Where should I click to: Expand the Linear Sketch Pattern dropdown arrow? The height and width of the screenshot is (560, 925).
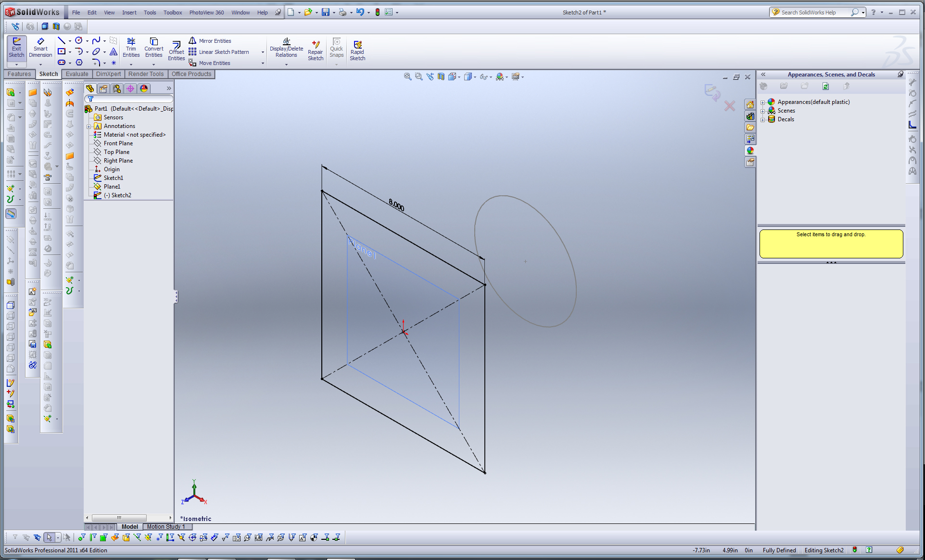coord(263,52)
